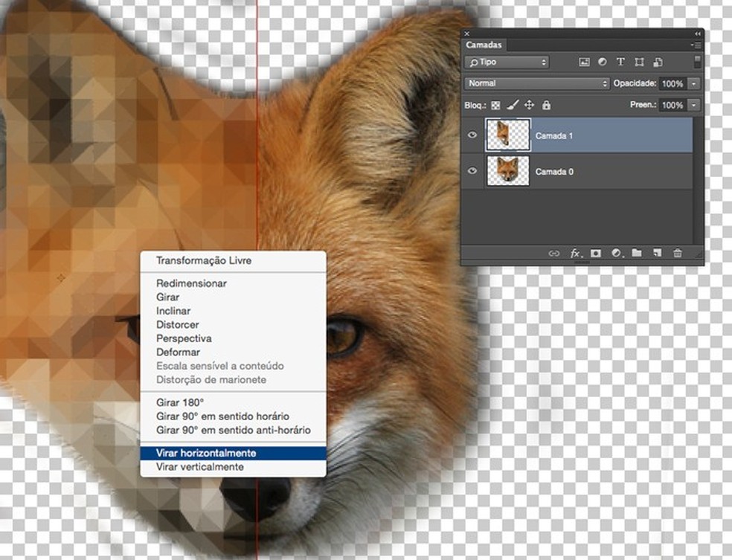
Task: Enable lock transparent pixels checkerboard toggle
Action: click(x=495, y=106)
